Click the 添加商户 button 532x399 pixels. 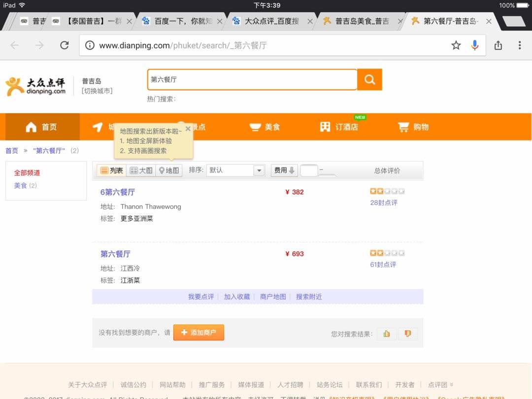point(199,332)
